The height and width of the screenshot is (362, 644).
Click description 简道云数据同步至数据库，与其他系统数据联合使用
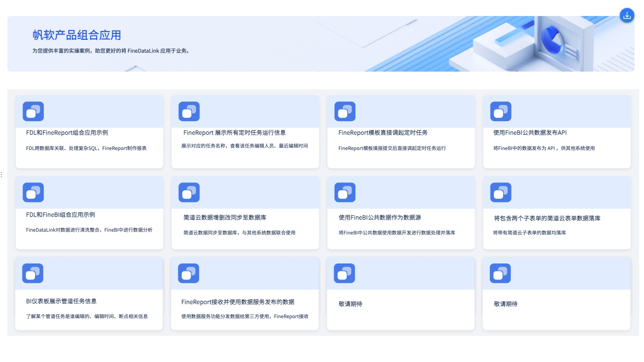239,233
